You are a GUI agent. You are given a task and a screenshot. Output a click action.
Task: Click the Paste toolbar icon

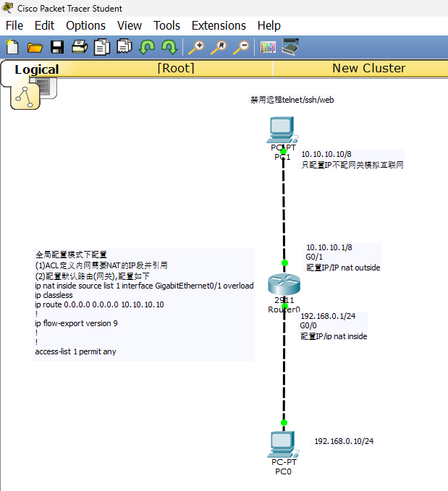click(124, 47)
